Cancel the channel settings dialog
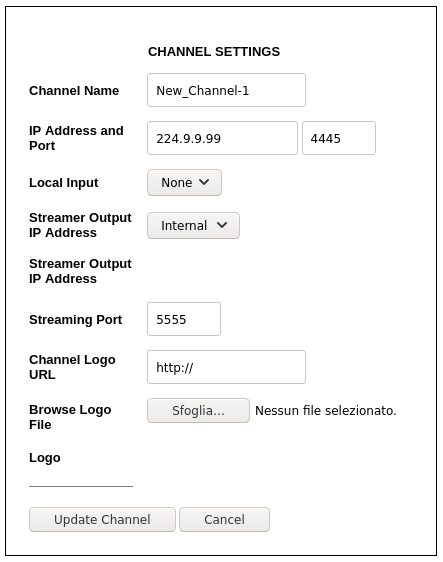 point(224,519)
